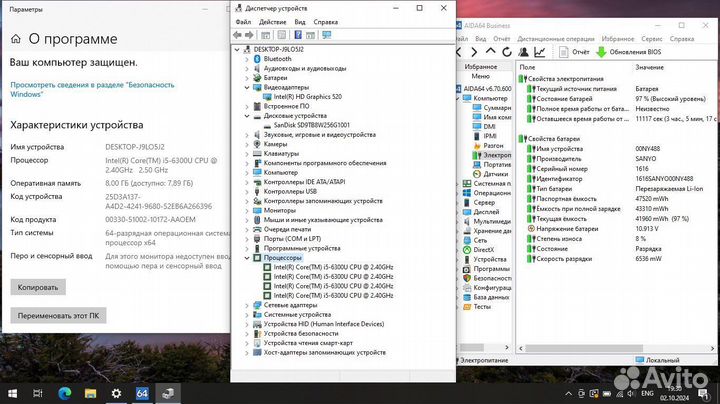Open Избранное menu in AIDA64
The height and width of the screenshot is (404, 720).
(x=618, y=39)
